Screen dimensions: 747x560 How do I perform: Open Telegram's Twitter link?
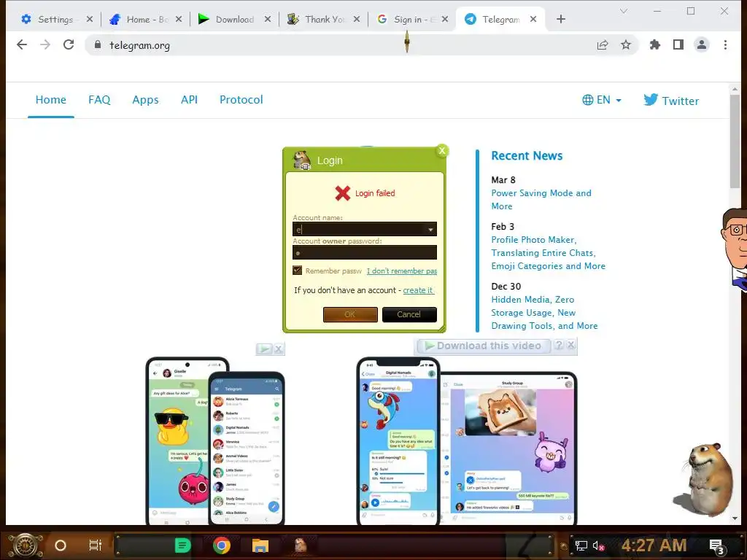coord(671,101)
